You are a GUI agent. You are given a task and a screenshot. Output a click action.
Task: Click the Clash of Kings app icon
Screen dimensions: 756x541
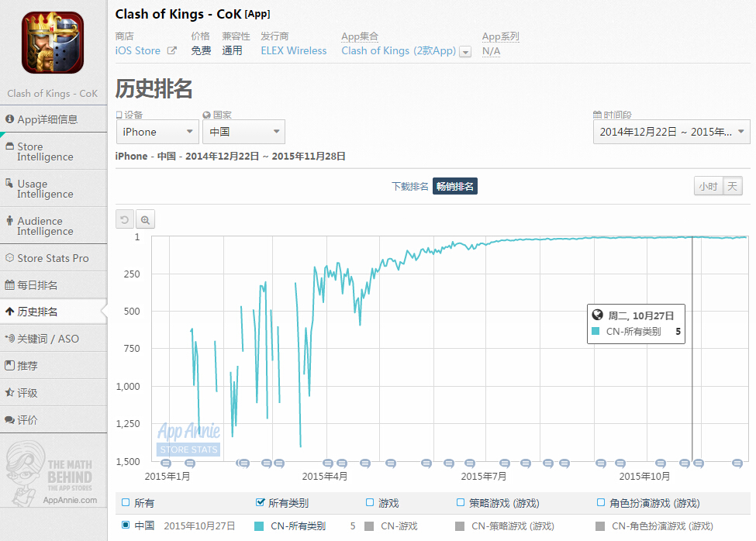pyautogui.click(x=53, y=43)
